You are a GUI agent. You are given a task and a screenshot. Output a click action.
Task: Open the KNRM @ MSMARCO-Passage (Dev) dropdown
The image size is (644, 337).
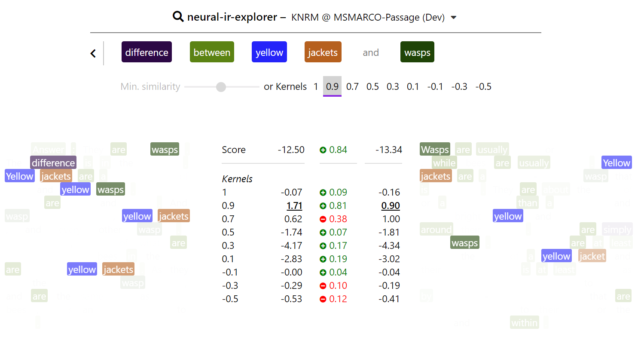pos(374,18)
